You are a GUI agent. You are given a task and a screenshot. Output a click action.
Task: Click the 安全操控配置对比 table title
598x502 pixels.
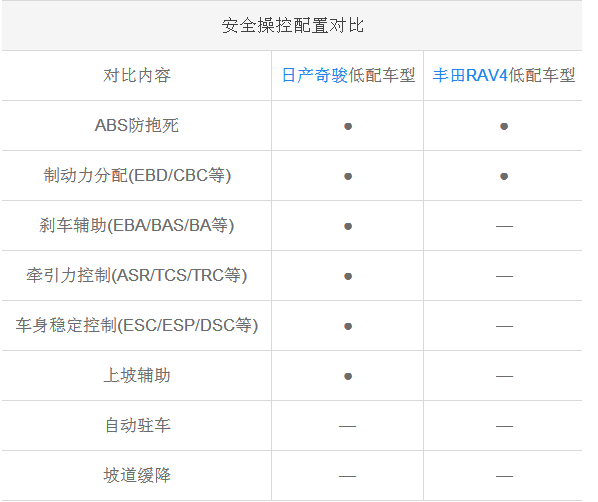(x=293, y=26)
